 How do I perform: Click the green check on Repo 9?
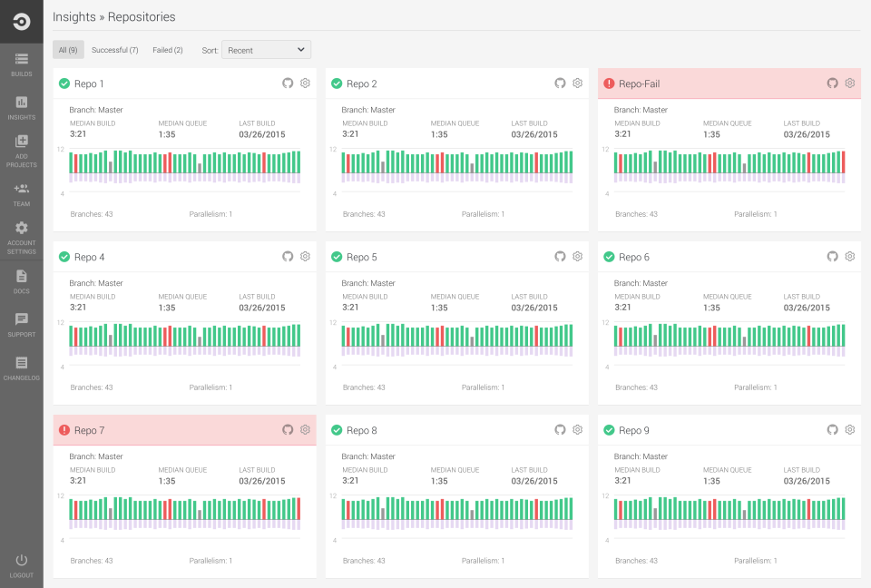[x=609, y=430]
